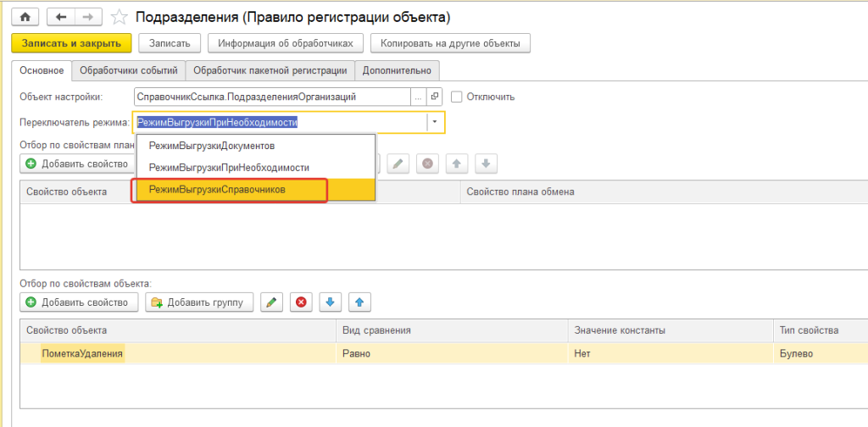The height and width of the screenshot is (427, 868).
Task: Click Копировать на другие объекты
Action: [x=450, y=42]
